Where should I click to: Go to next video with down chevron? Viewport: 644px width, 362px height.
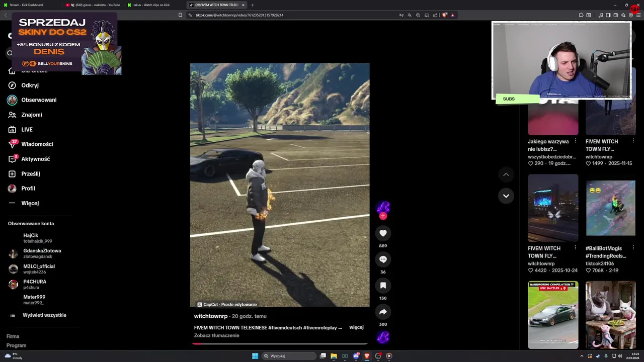click(506, 196)
